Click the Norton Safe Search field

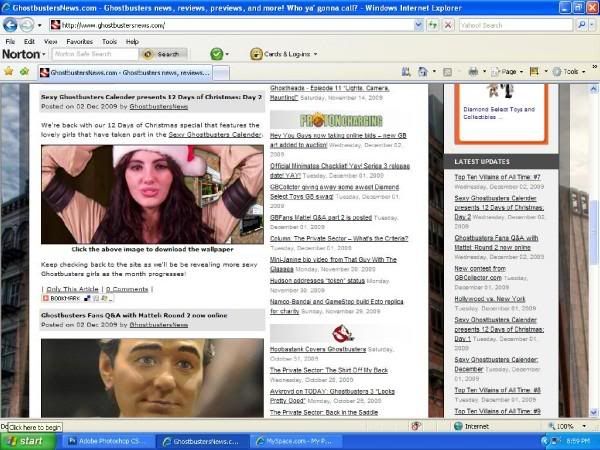coord(95,54)
